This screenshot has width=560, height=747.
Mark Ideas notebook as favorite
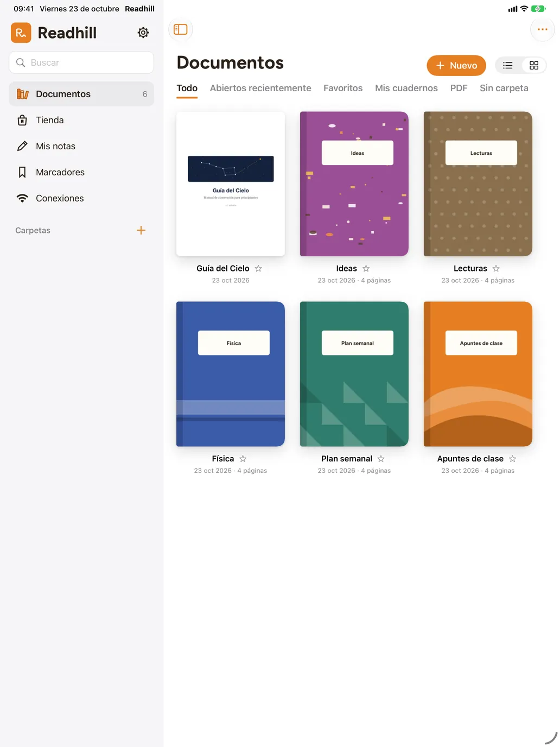coord(366,268)
